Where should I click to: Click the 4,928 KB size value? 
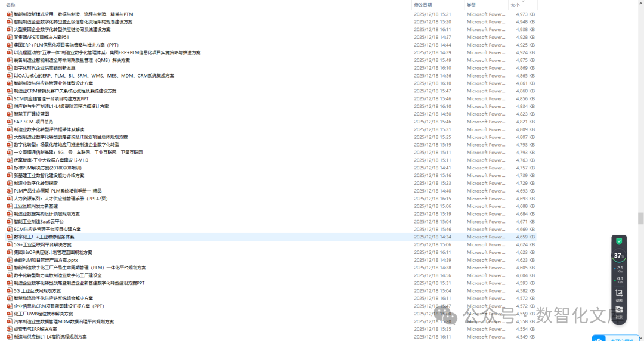click(525, 37)
